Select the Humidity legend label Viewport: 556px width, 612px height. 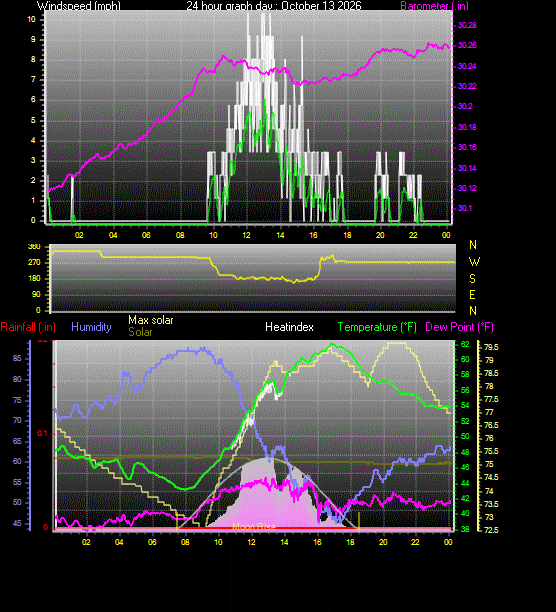click(91, 327)
